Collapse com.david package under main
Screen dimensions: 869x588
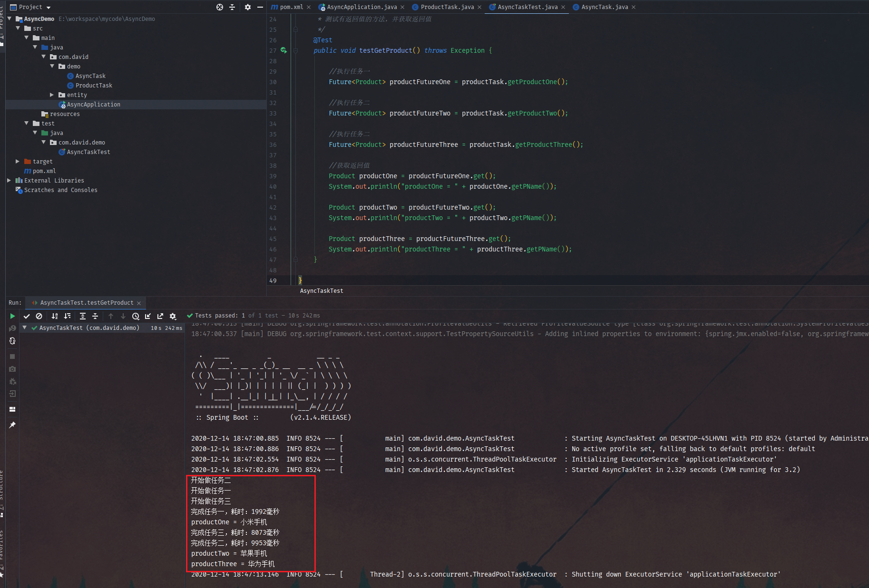point(44,57)
